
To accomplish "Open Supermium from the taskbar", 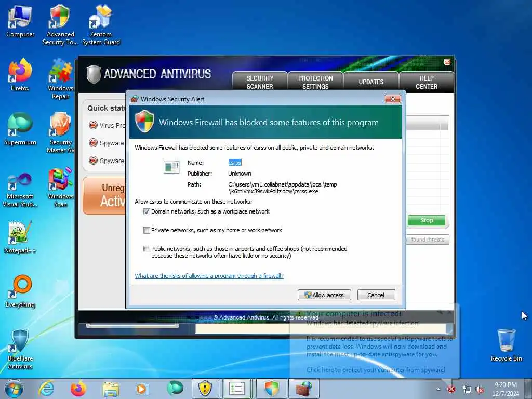I will tap(175, 389).
